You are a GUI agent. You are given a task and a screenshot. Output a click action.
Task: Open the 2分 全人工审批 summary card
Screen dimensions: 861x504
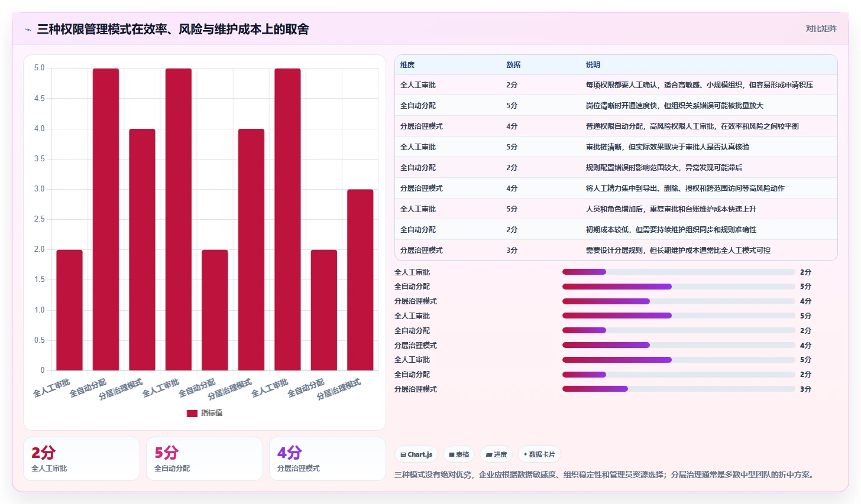(82, 459)
